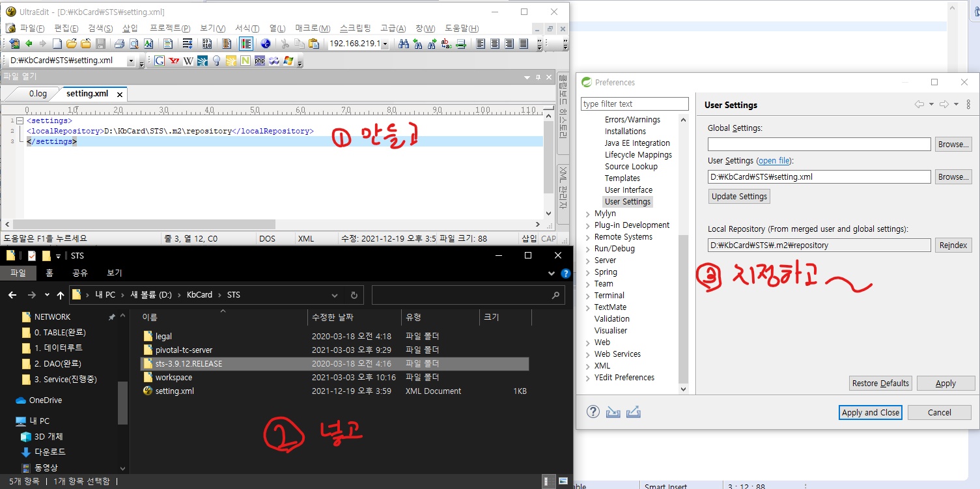Click the php reference icon
Image resolution: width=980 pixels, height=489 pixels.
click(x=260, y=61)
